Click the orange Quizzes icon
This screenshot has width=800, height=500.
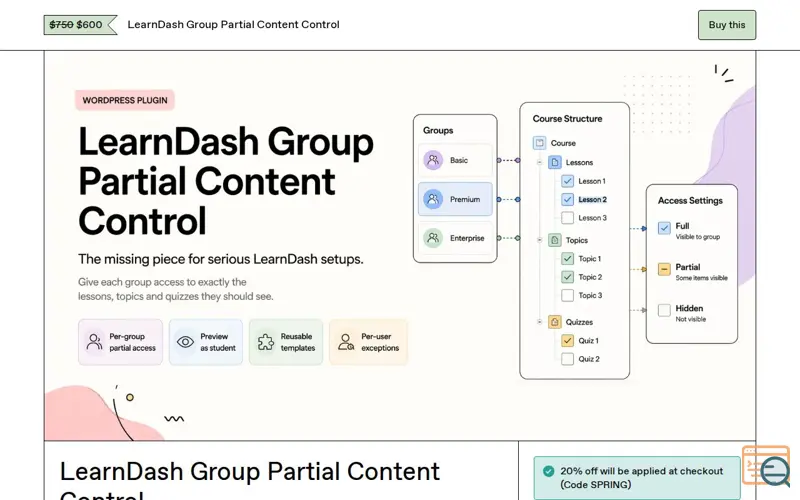555,322
